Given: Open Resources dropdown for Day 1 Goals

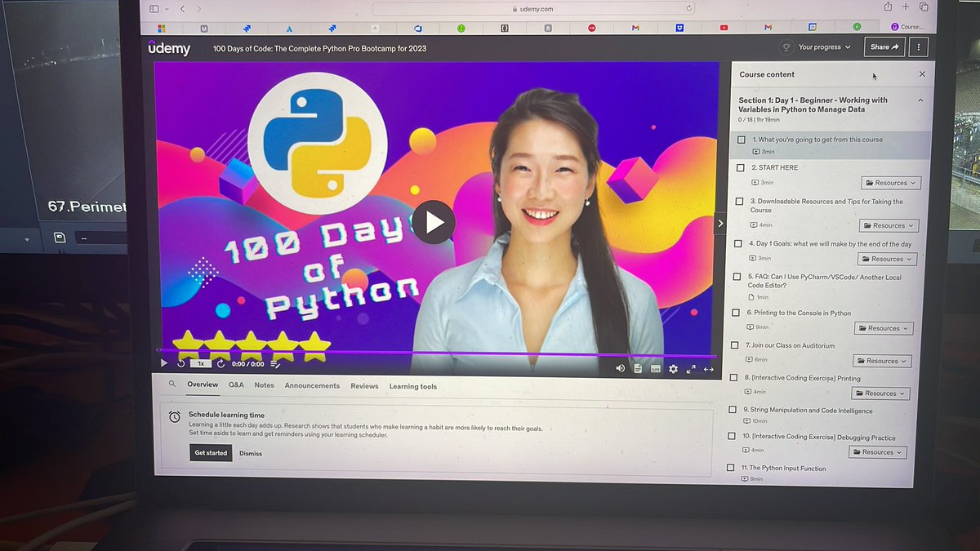Looking at the screenshot, I should 887,259.
